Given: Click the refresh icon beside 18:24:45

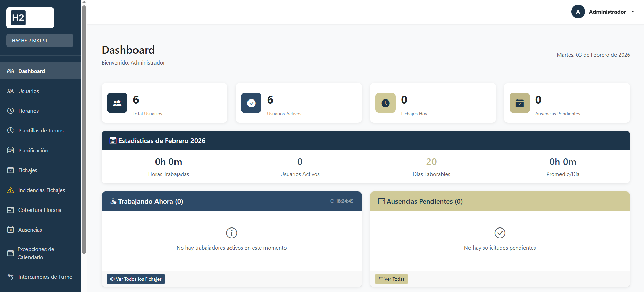Looking at the screenshot, I should click(x=332, y=201).
